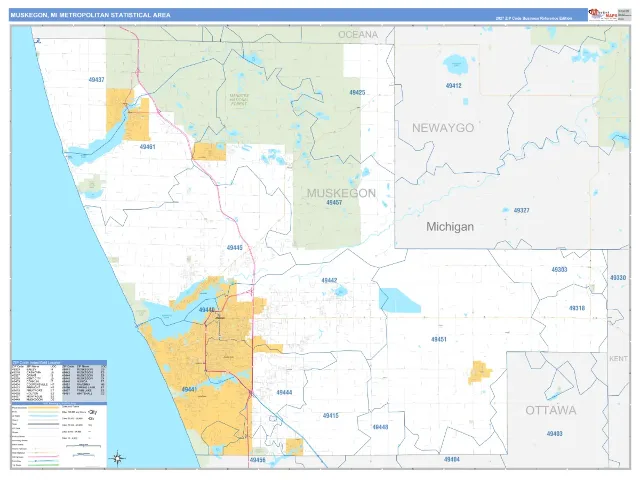640x480 pixels.
Task: Click the pink line legend swatch
Action: point(43,457)
